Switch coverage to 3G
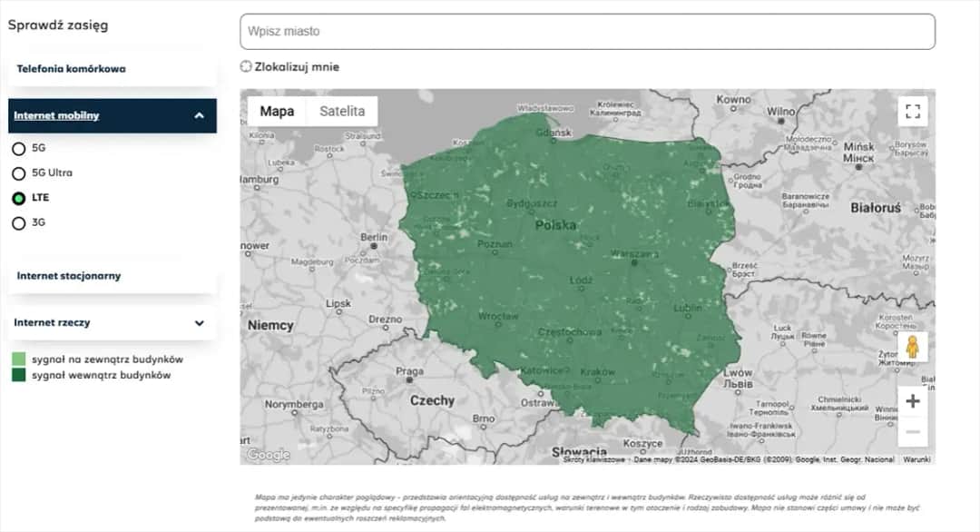Viewport: 980px width, 532px height. (x=18, y=222)
